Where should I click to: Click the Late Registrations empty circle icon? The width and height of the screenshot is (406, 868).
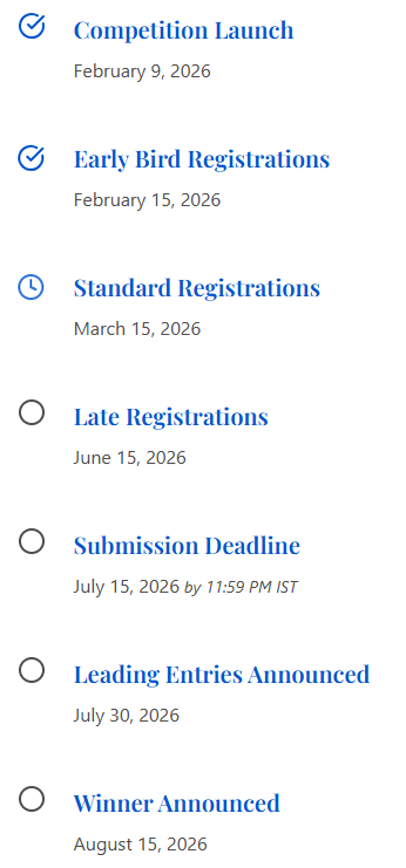click(32, 412)
